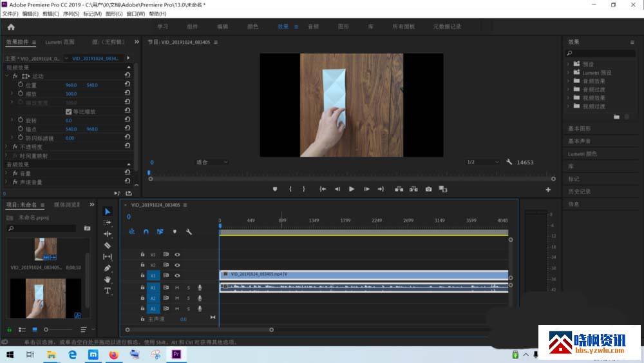Select the Track Select Forward tool

(107, 222)
